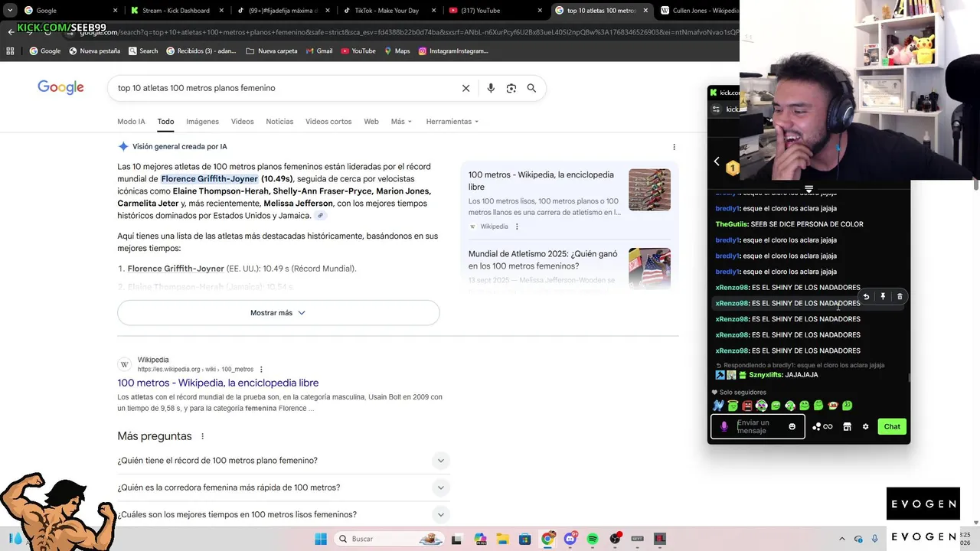Go back with Kick chat left arrow
The image size is (980, 551).
(717, 161)
